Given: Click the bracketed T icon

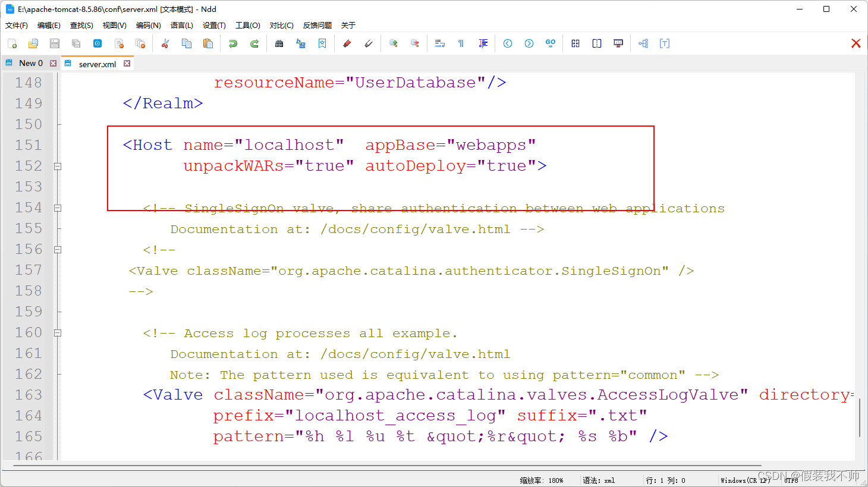Looking at the screenshot, I should pos(665,43).
